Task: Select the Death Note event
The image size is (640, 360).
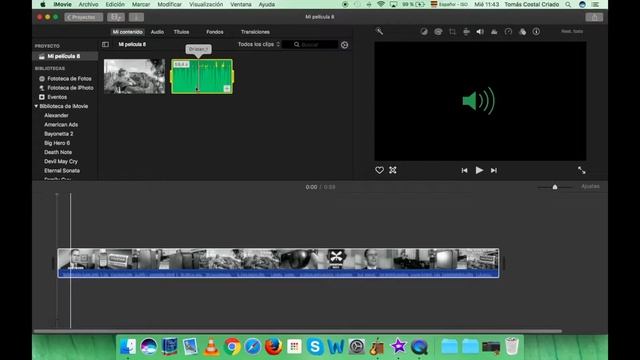Action: tap(58, 152)
